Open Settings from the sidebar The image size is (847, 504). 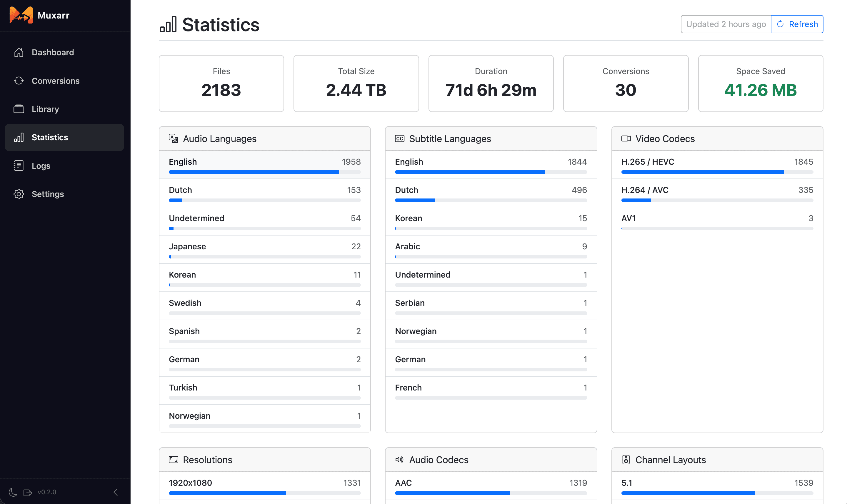click(64, 194)
